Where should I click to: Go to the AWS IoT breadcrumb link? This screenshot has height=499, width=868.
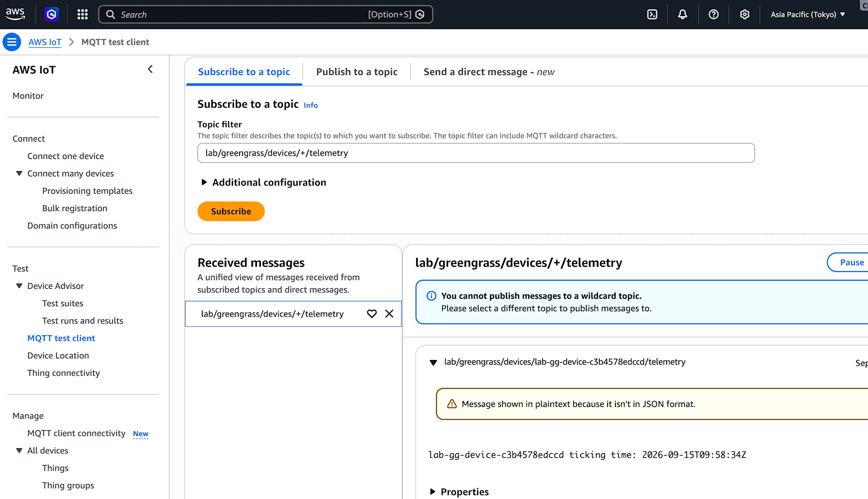click(45, 42)
